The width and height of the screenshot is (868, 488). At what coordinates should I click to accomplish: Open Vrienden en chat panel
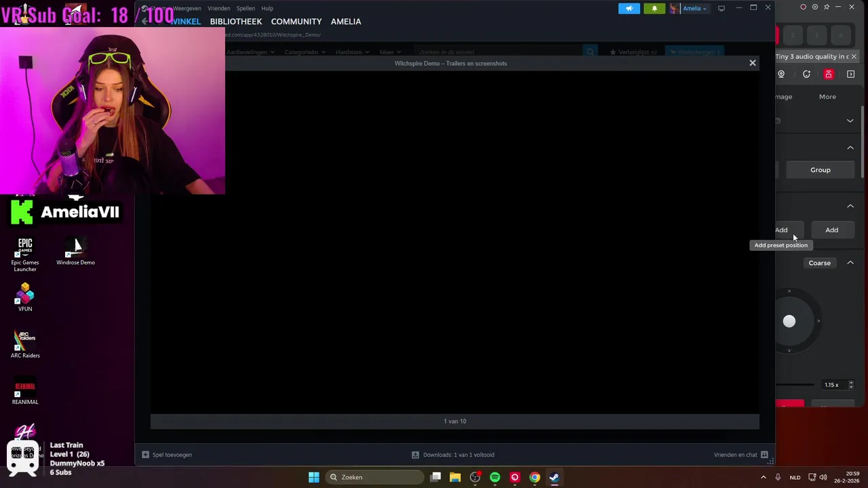point(741,455)
